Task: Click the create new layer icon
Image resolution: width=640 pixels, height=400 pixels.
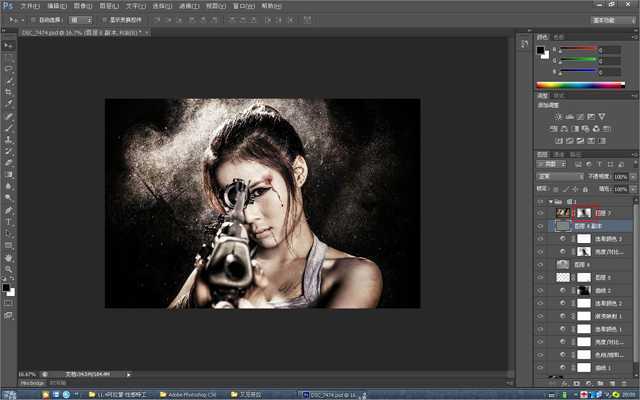Action: [x=612, y=384]
